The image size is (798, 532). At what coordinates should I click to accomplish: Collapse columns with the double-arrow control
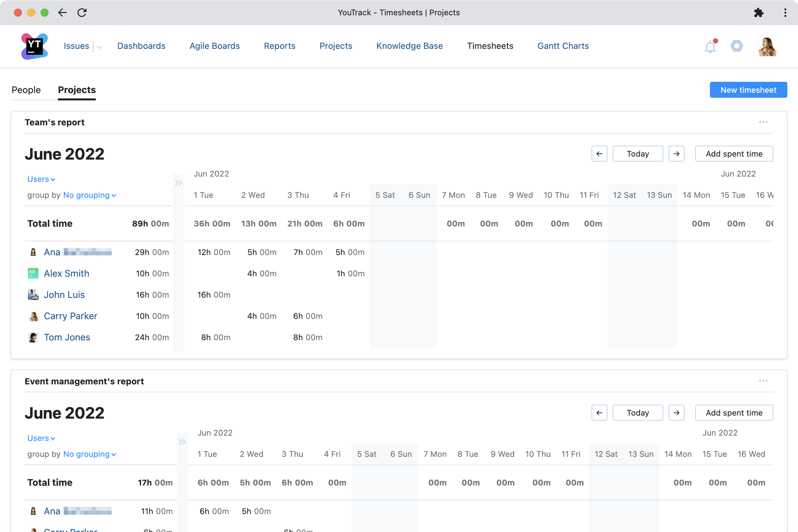point(179,183)
